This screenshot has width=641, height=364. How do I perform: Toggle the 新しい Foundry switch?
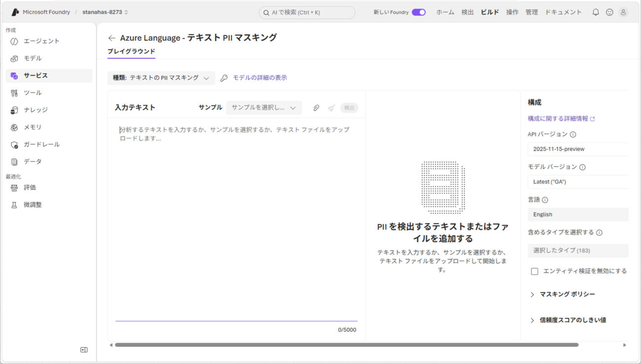419,12
